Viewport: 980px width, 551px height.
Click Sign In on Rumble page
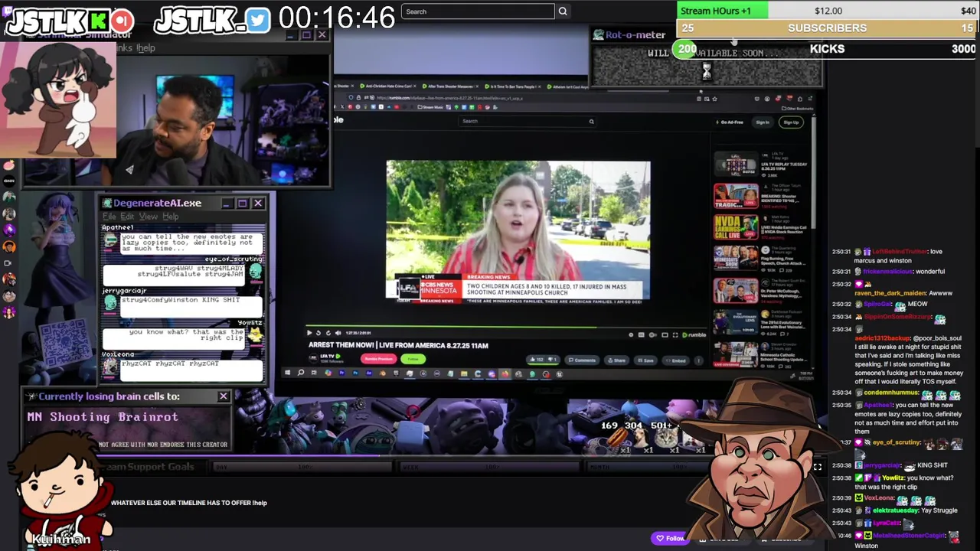763,122
